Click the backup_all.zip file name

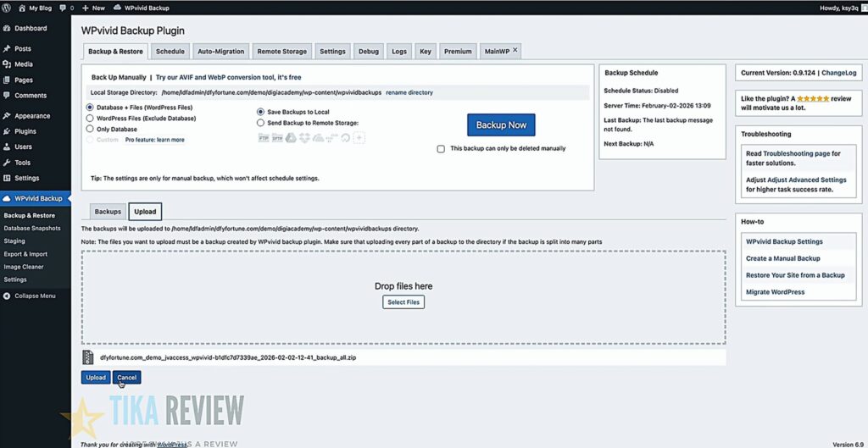click(x=228, y=358)
